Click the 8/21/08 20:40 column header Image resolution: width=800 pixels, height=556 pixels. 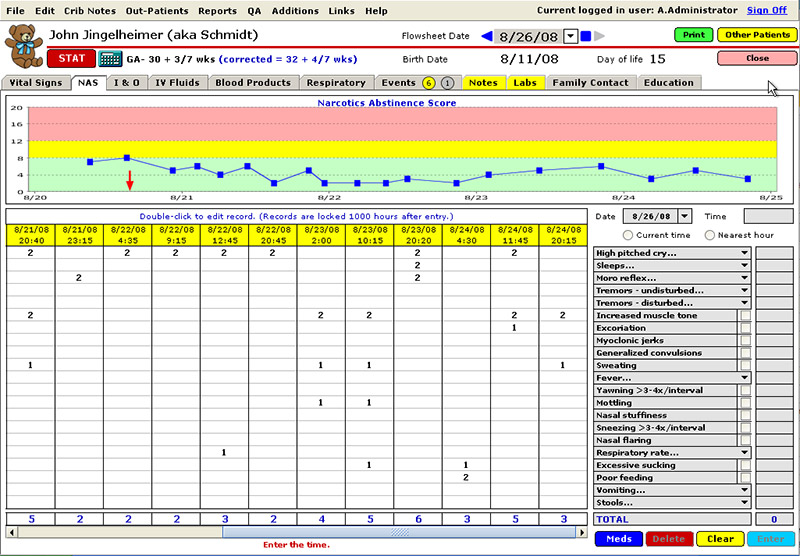31,235
